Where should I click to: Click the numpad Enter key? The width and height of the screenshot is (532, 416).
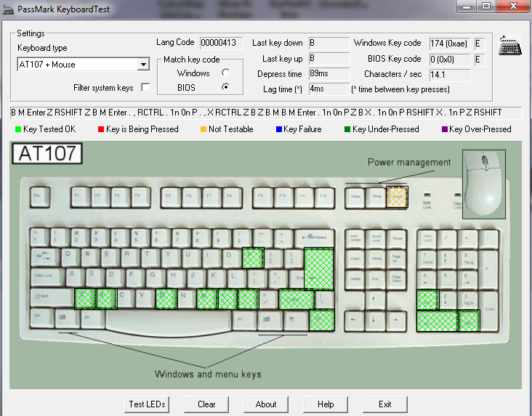tap(488, 311)
